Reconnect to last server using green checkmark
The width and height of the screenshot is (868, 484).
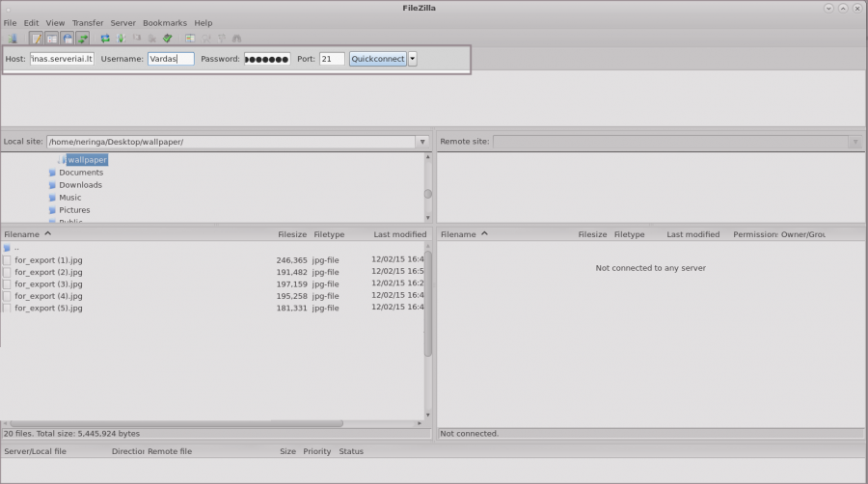point(167,39)
